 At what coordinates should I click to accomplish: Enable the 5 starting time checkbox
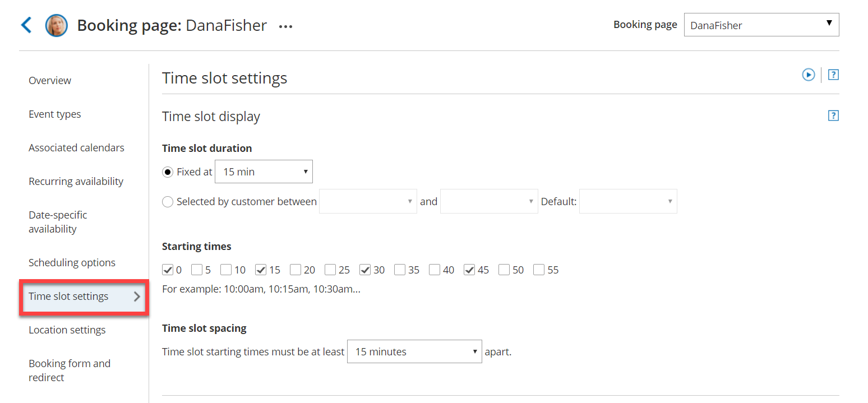click(197, 270)
